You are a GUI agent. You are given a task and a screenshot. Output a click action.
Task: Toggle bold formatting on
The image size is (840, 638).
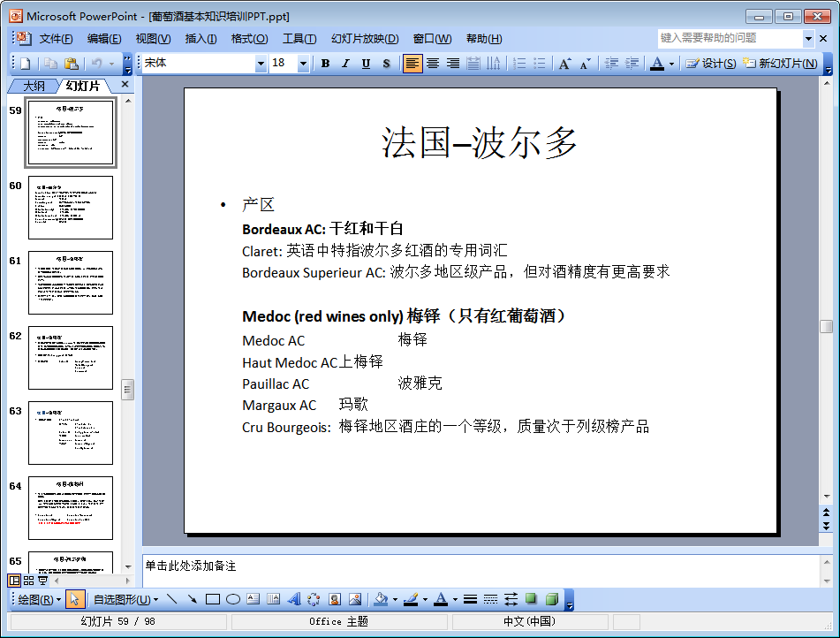pos(325,63)
